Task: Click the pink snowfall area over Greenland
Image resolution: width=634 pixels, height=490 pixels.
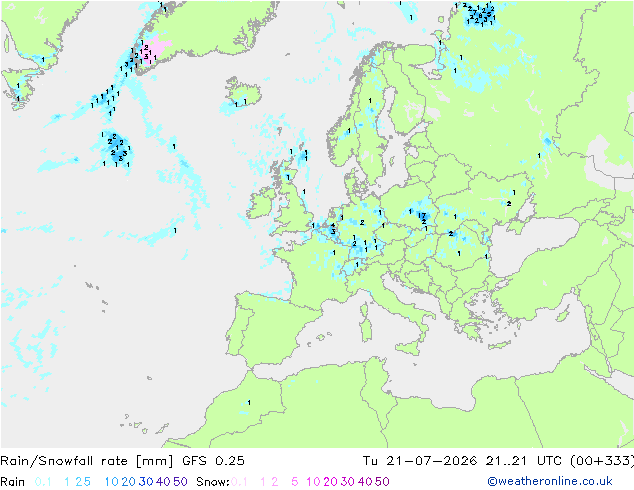Action: 157,48
